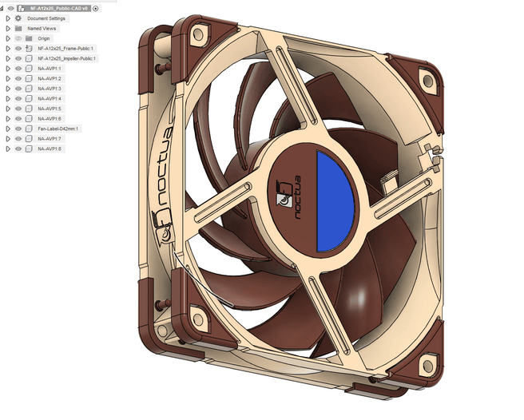Select the NF-A12x25_Public-CAD v0 root label
Image resolution: width=524 pixels, height=420 pixels.
(58, 8)
